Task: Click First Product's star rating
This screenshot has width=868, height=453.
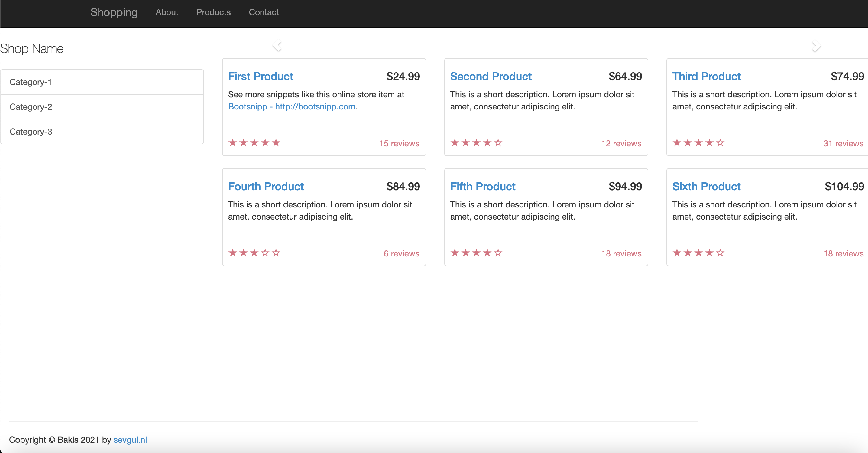Action: 254,143
